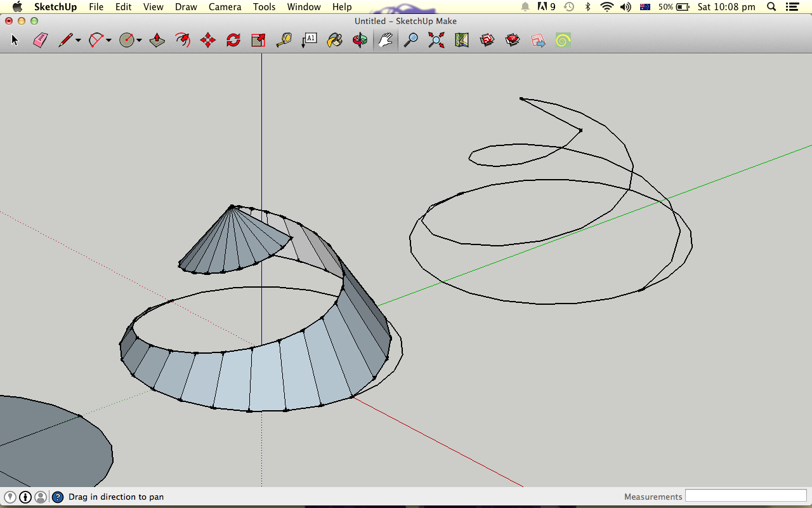
Task: Pick the pink Eraser tool
Action: (41, 41)
